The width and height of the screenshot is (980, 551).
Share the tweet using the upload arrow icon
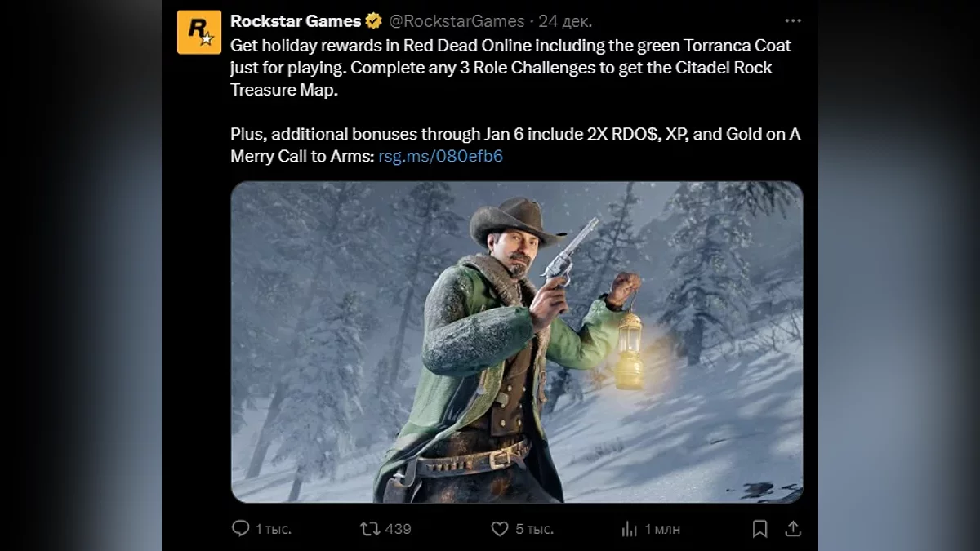[x=793, y=529]
